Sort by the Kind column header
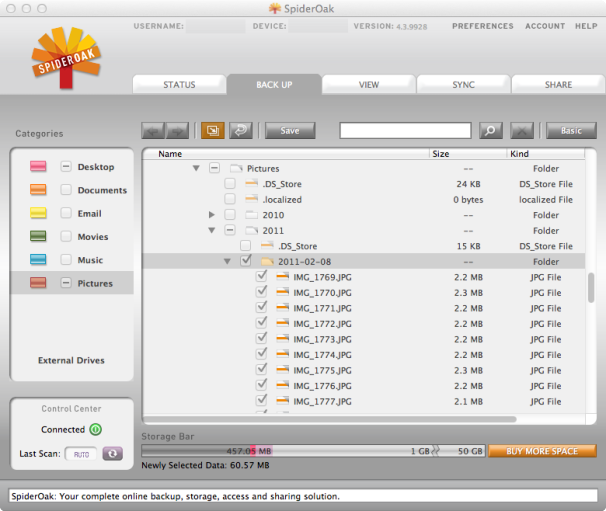Screen dimensions: 606x511 (545, 153)
